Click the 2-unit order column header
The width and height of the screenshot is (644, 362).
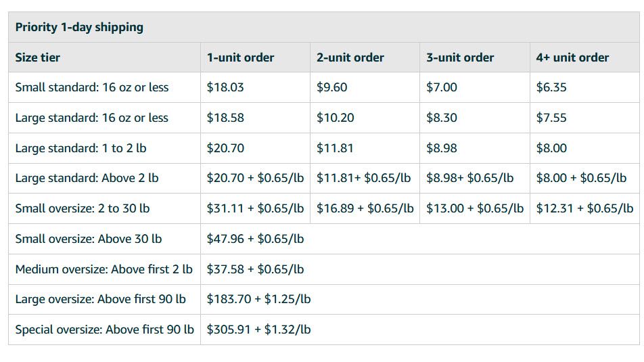click(350, 58)
